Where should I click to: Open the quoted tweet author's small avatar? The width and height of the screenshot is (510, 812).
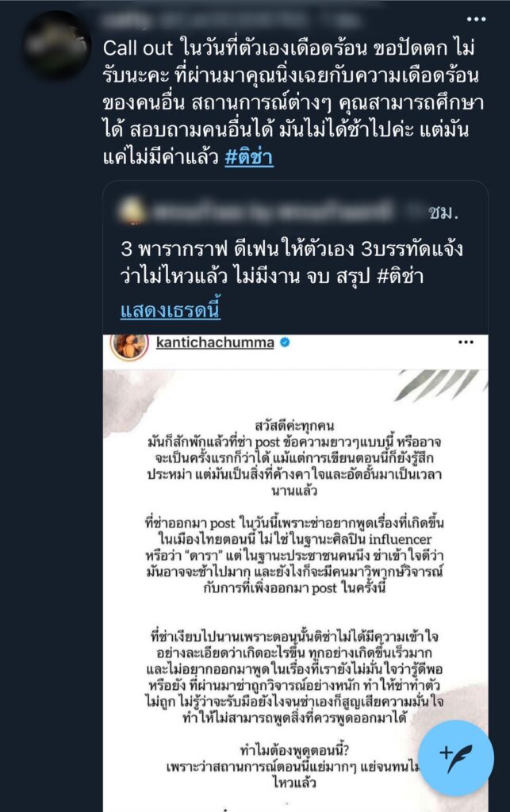point(132,211)
